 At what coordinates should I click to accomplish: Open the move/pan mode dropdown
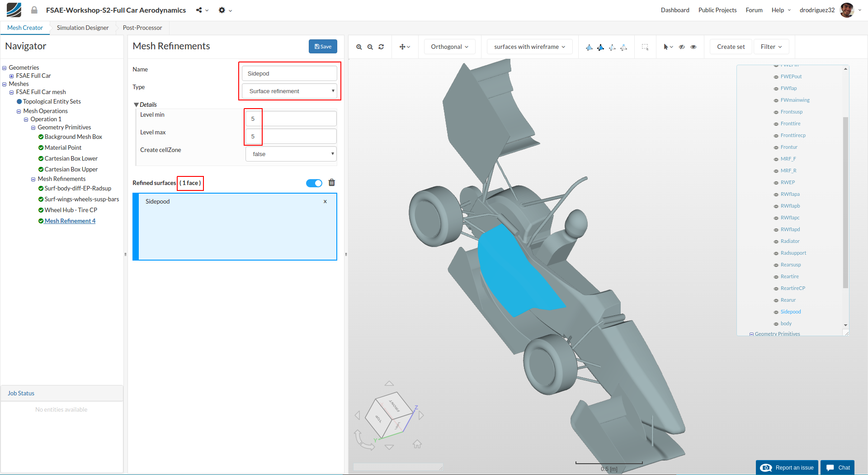(405, 47)
